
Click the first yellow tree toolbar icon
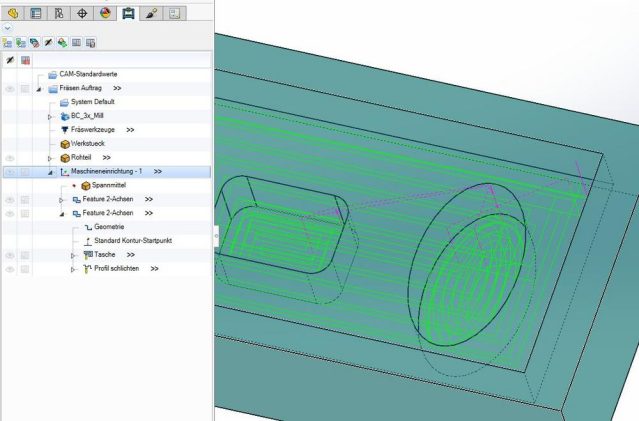[x=7, y=43]
